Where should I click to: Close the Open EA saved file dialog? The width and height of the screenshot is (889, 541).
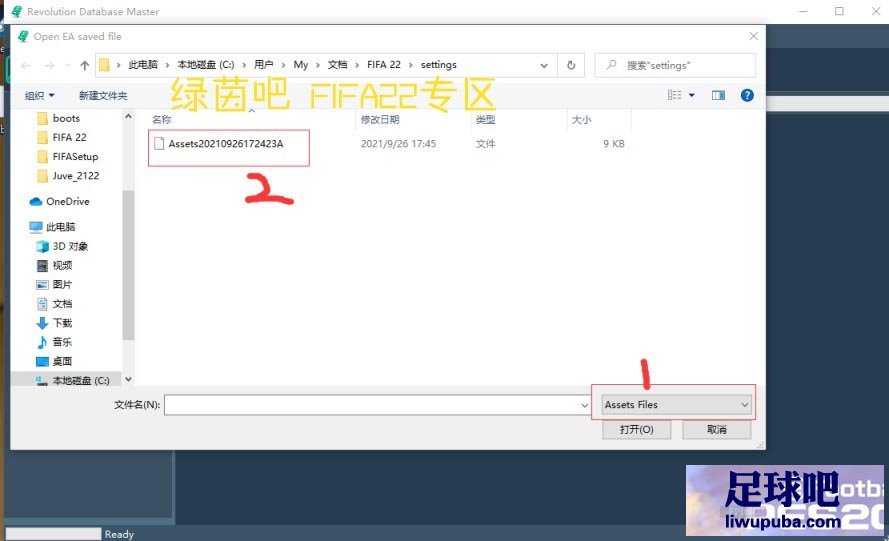(753, 36)
